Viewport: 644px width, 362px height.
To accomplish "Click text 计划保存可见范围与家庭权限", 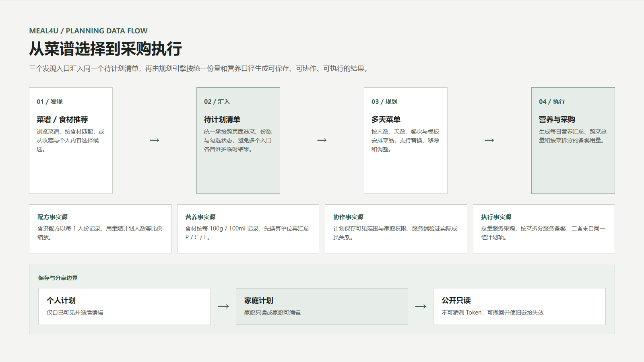I will 395,233.
